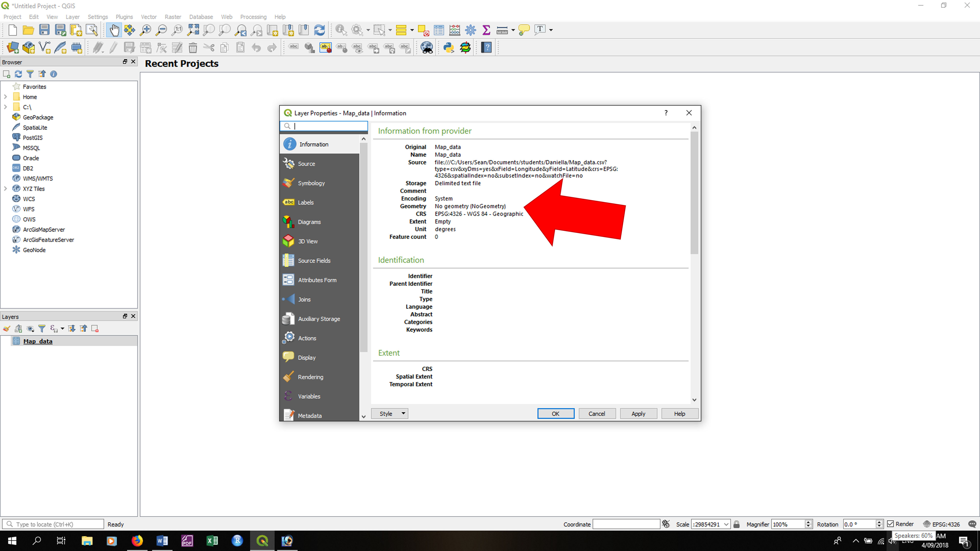Select the Map_data layer in Layers panel
Viewport: 980px width, 551px height.
[x=69, y=341]
